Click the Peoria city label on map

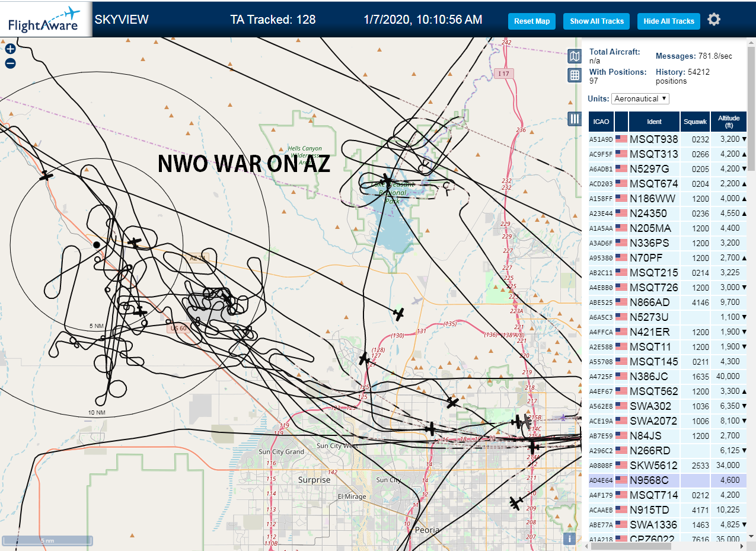tap(427, 530)
